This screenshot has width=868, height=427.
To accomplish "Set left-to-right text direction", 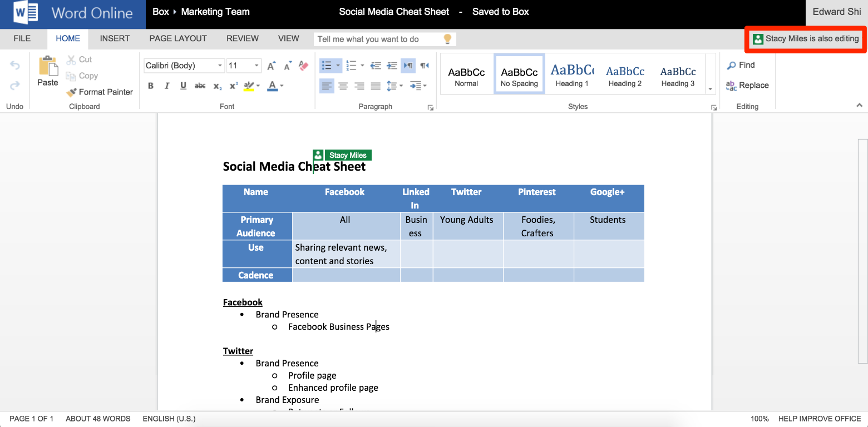I will [x=408, y=66].
